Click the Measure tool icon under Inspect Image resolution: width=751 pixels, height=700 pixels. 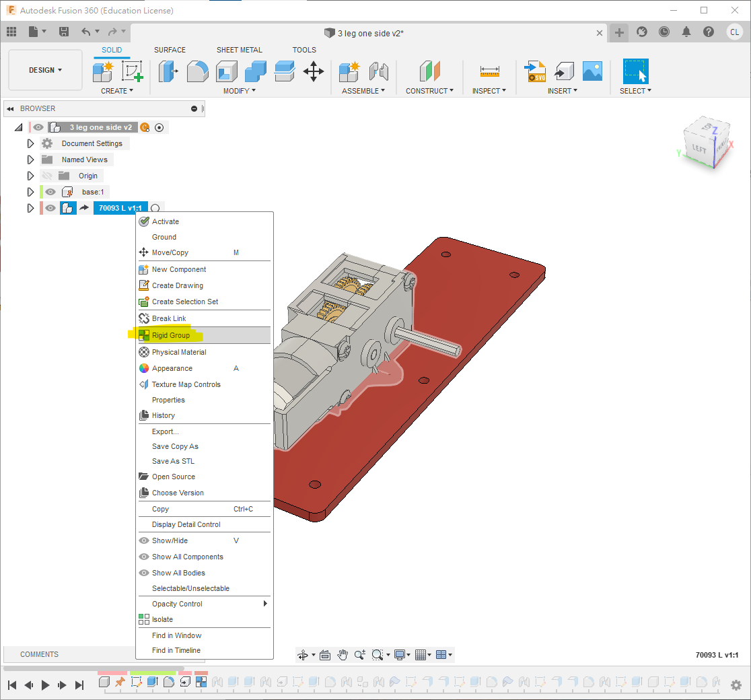(x=489, y=71)
